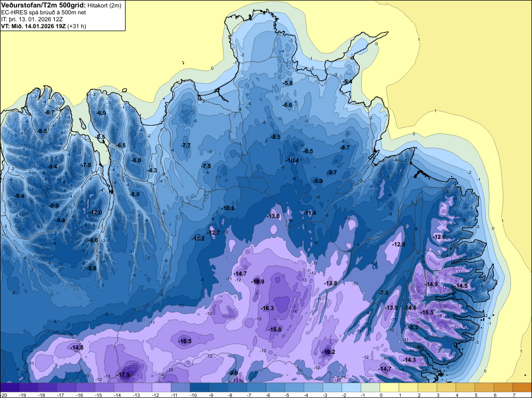Viewport: 532px width, 398px height.
Task: Click the -14.3 temperature reading
Action: (410, 360)
